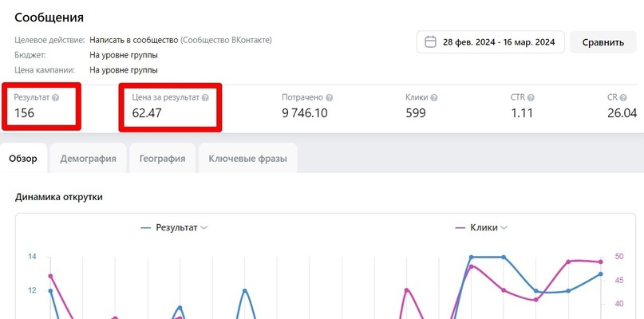
Task: Click На уровне группы beside Цена кампании
Action: (x=124, y=70)
